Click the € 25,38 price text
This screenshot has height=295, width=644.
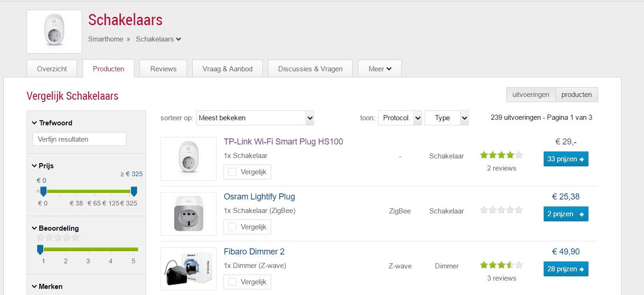(566, 197)
